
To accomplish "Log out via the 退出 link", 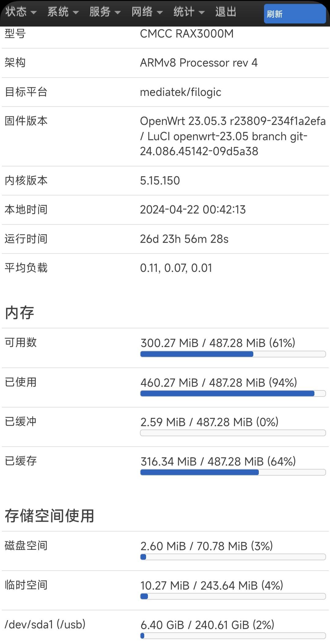I will coord(226,12).
